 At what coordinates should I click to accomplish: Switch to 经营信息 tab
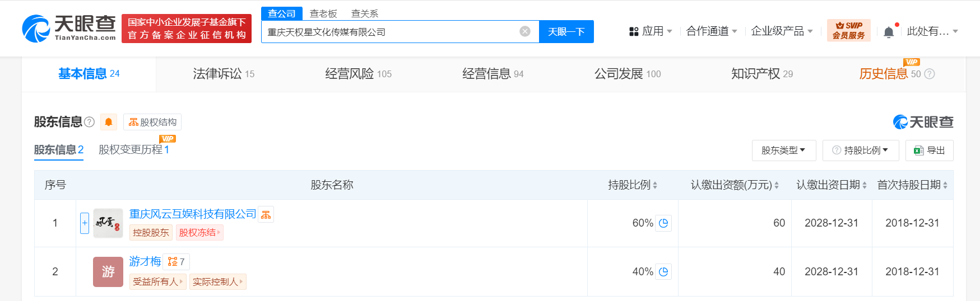click(x=493, y=74)
